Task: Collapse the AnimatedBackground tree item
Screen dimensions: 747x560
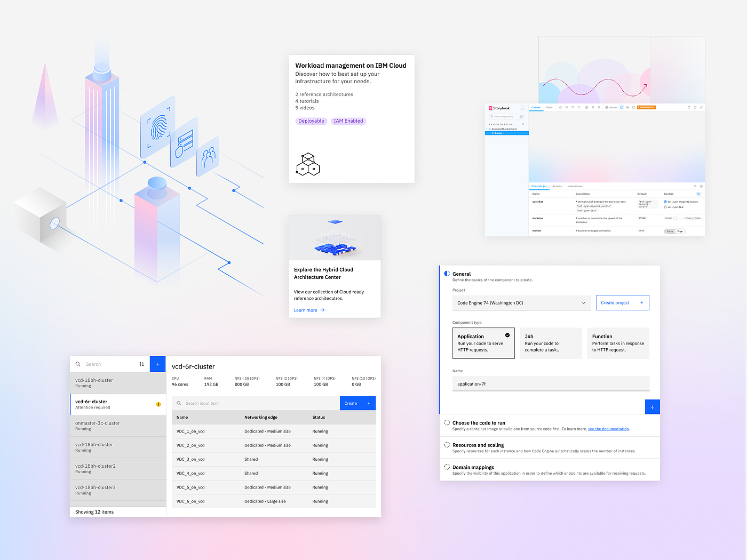Action: pos(502,129)
